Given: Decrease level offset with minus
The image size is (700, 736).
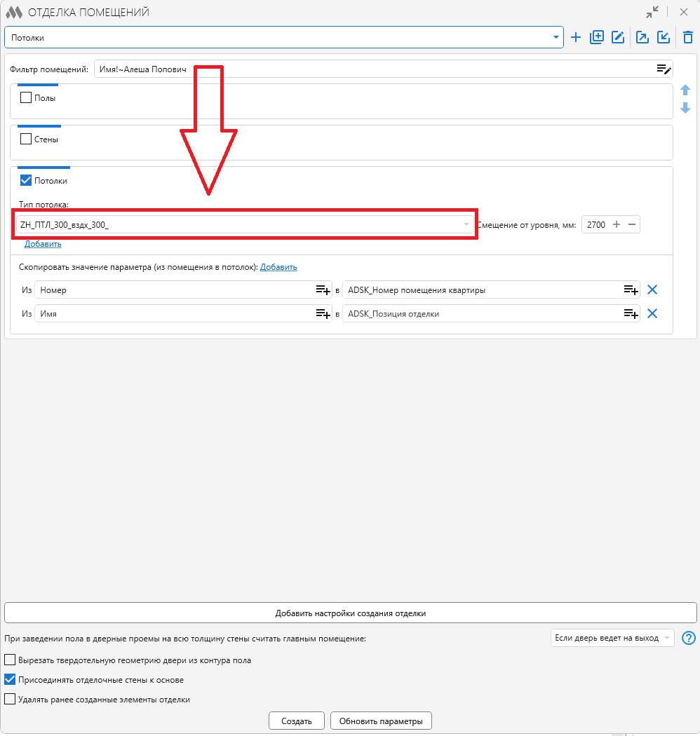Looking at the screenshot, I should [x=632, y=224].
